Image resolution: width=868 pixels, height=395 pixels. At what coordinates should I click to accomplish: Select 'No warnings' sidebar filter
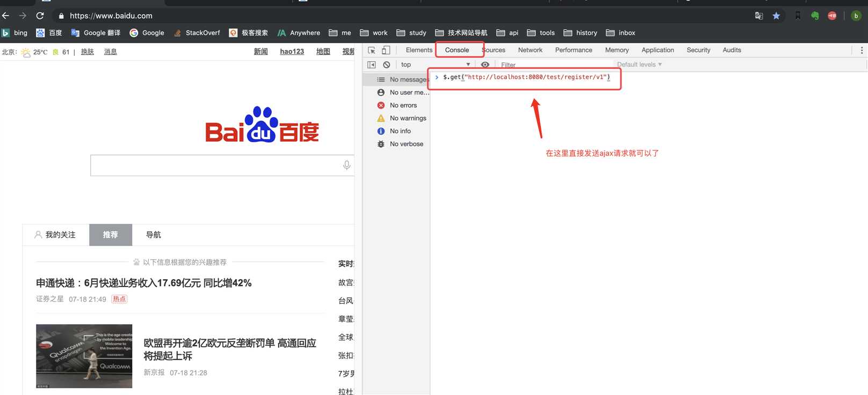click(396, 118)
